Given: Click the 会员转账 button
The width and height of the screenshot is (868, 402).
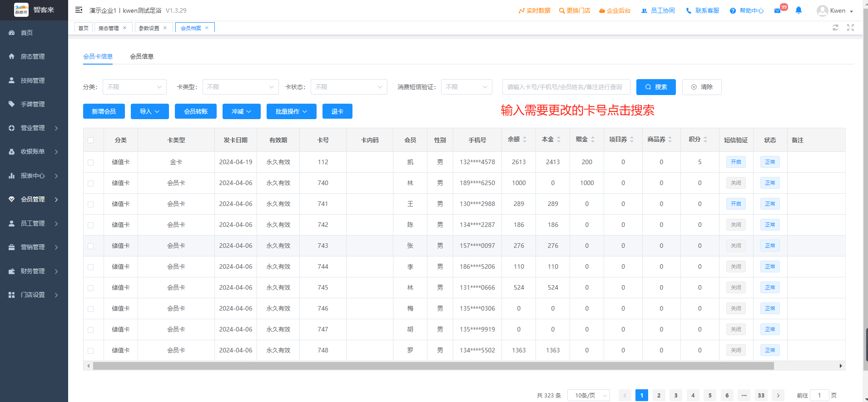Looking at the screenshot, I should point(196,111).
